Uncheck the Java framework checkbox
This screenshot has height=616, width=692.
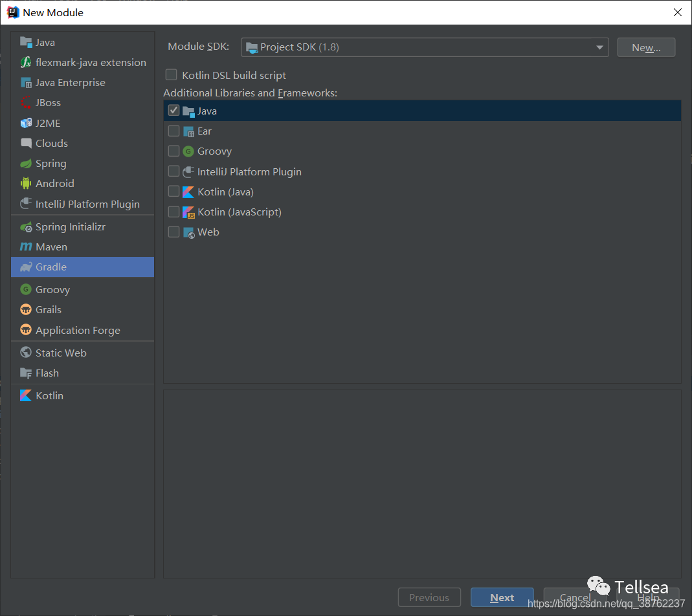click(174, 110)
